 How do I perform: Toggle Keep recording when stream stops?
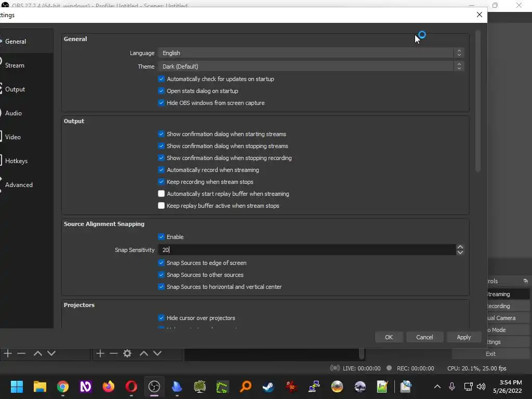161,182
